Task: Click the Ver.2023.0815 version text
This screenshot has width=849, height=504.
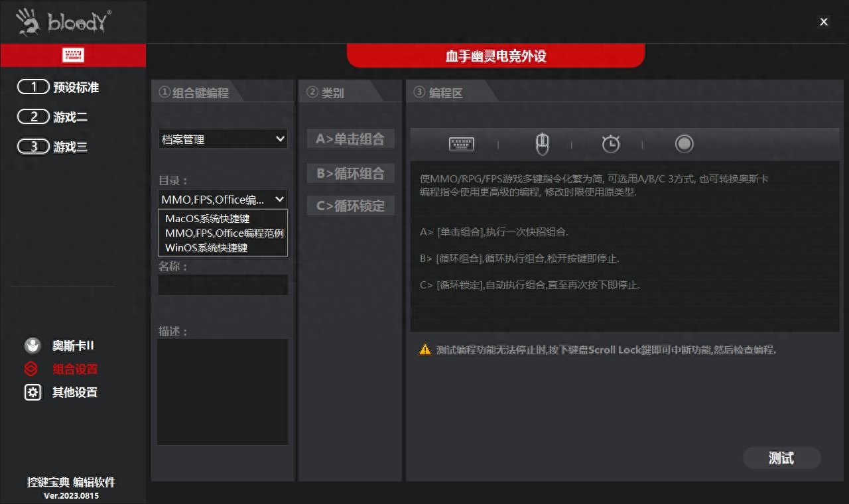Action: [x=71, y=495]
